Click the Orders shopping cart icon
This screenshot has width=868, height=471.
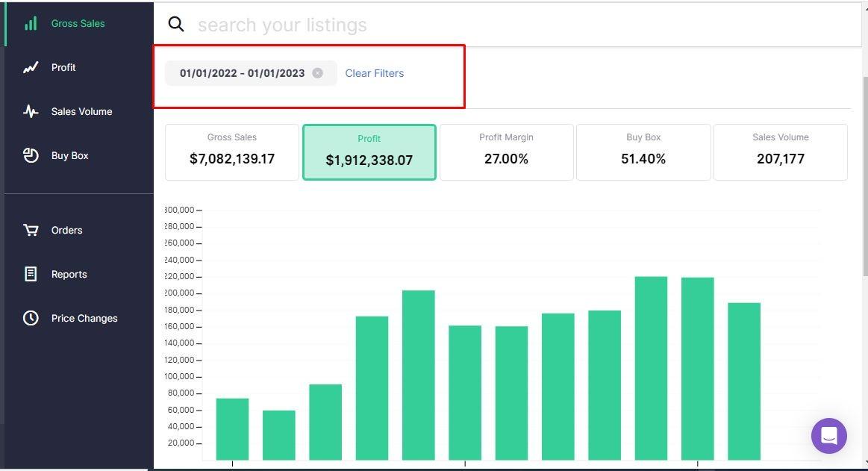click(31, 230)
